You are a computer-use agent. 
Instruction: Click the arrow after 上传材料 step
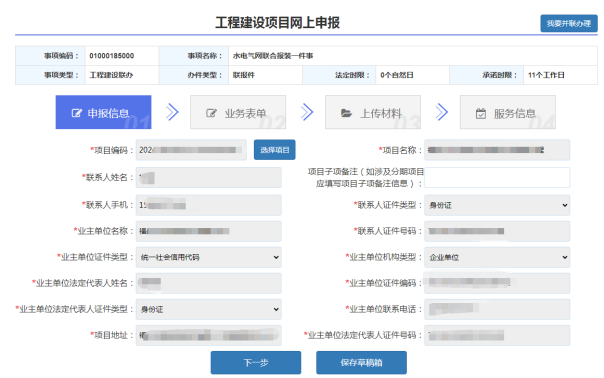coord(442,112)
